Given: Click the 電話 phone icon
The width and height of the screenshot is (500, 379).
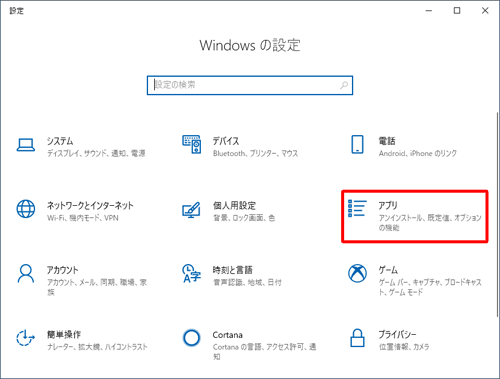Looking at the screenshot, I should tap(357, 144).
